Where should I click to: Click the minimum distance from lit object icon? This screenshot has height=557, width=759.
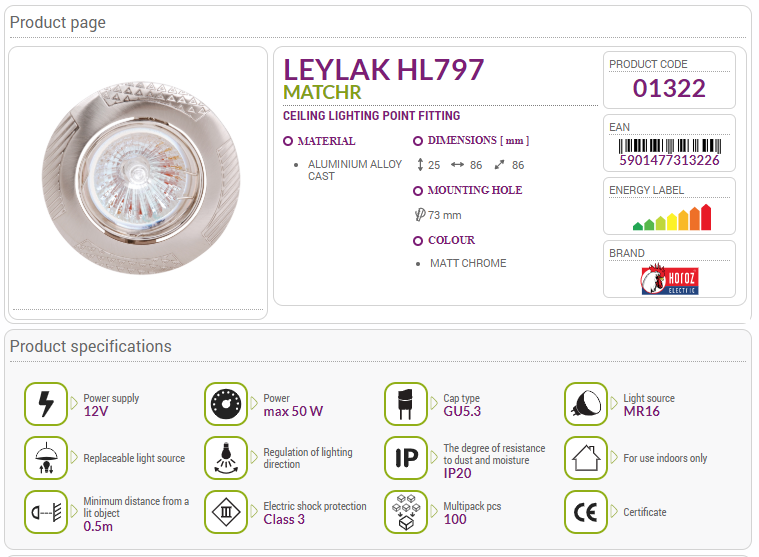pyautogui.click(x=46, y=512)
